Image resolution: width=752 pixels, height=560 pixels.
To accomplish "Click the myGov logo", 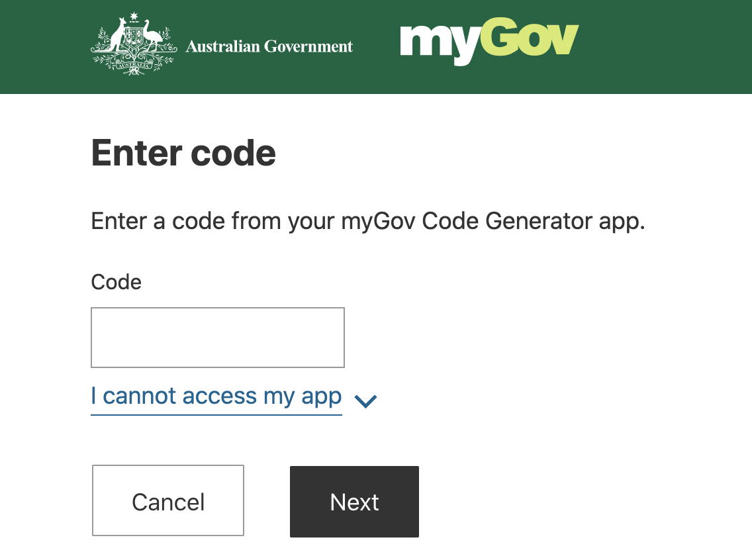I will (489, 43).
